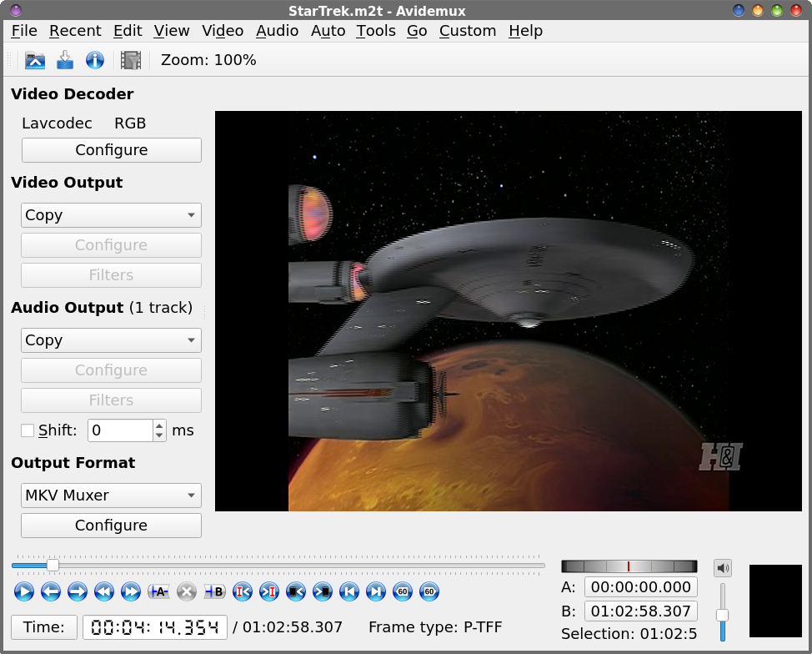Open the video filter manager film-funnel icon
The height and width of the screenshot is (654, 812).
click(131, 60)
